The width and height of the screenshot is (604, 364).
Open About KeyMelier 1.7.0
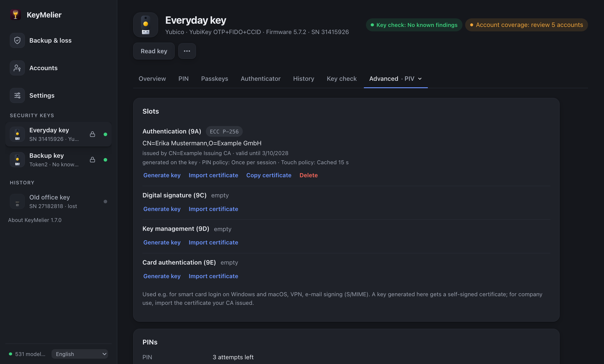click(x=35, y=220)
